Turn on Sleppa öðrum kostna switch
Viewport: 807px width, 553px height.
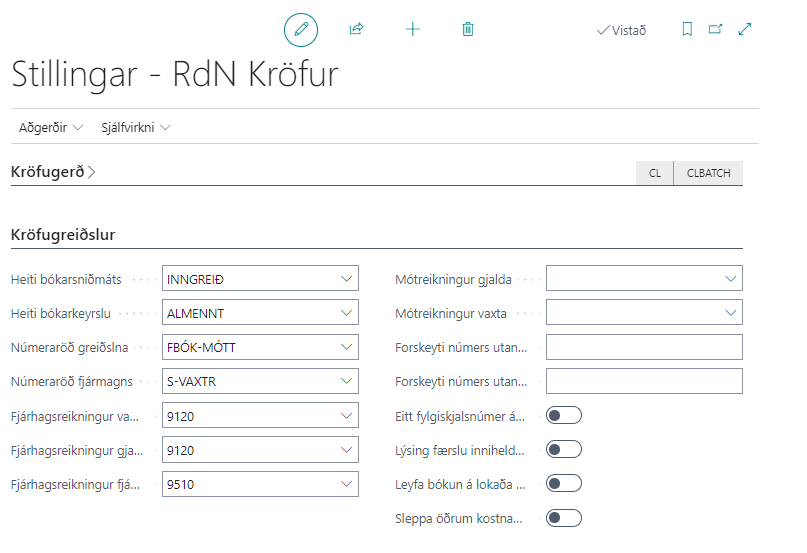point(564,518)
